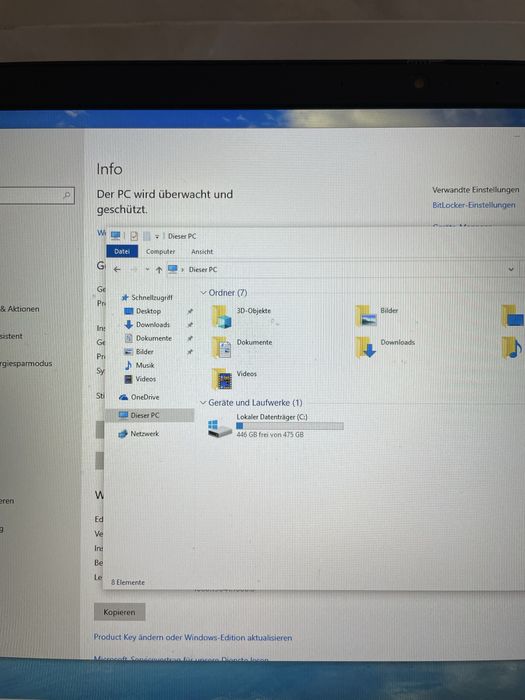Collapse the Ordner (7) group
Screen dimensions: 525x700
click(x=203, y=293)
